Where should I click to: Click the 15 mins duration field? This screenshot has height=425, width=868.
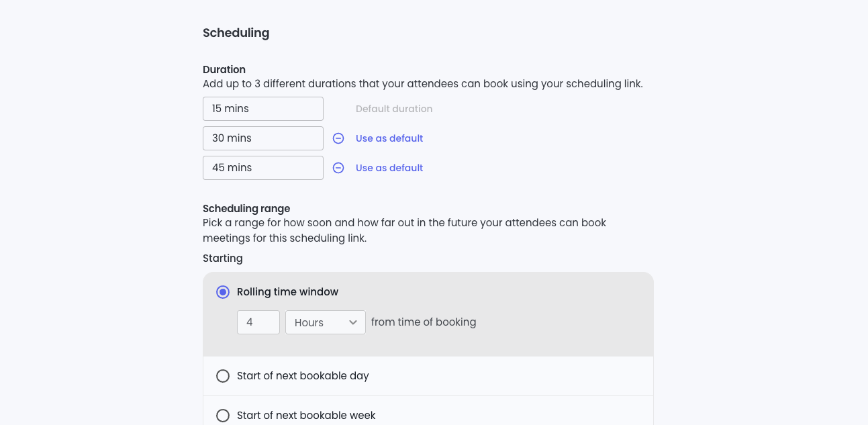click(x=263, y=108)
